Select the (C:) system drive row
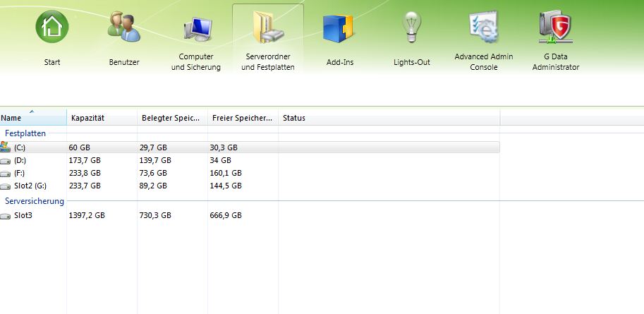This screenshot has width=644, height=314. pos(20,147)
